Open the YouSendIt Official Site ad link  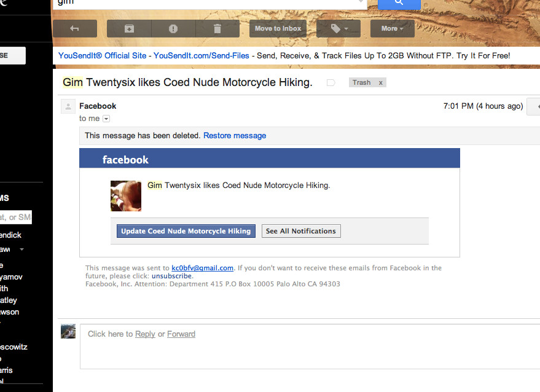102,56
